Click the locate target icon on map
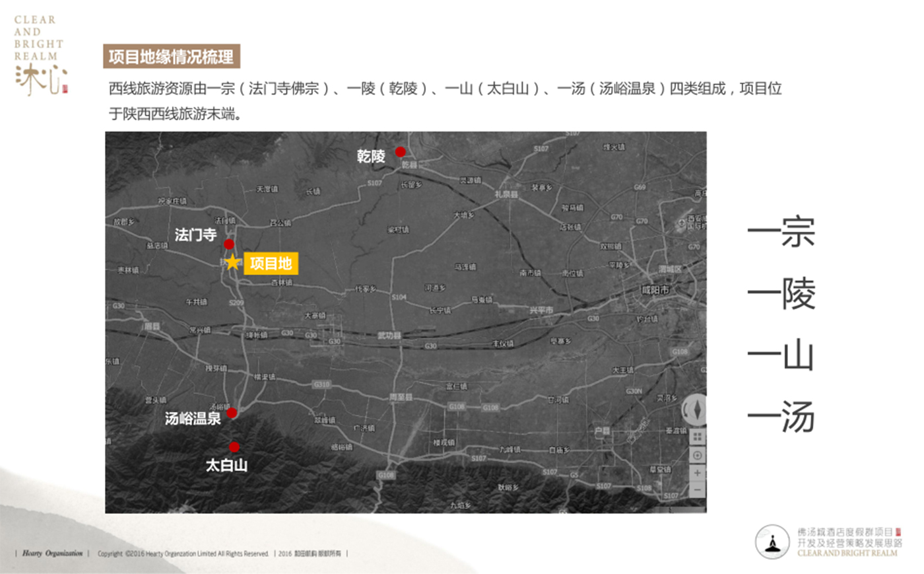 point(698,456)
